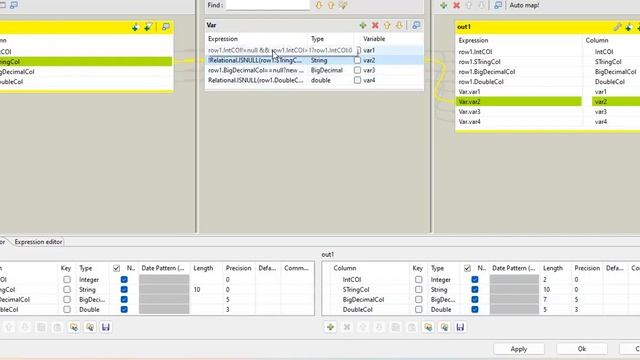Toggle header Nullable checkbox in out1 schema
Viewport: 640px width, 360px height.
pyautogui.click(x=467, y=268)
